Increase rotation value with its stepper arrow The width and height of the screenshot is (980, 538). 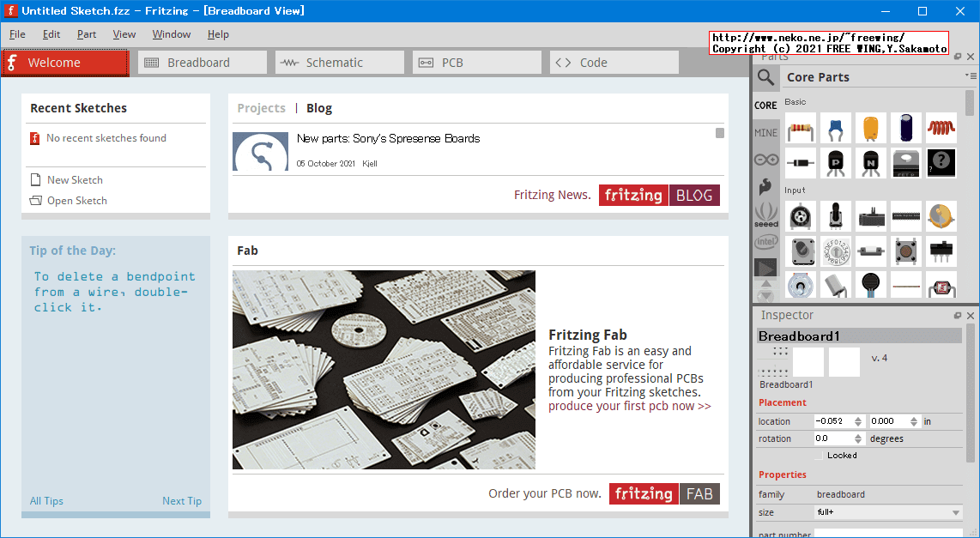click(x=858, y=434)
